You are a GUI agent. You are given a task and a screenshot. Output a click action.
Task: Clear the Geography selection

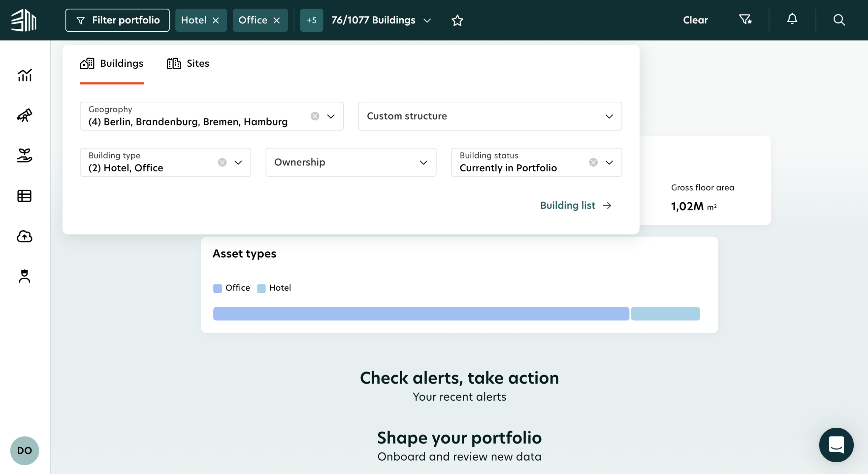[x=315, y=116]
